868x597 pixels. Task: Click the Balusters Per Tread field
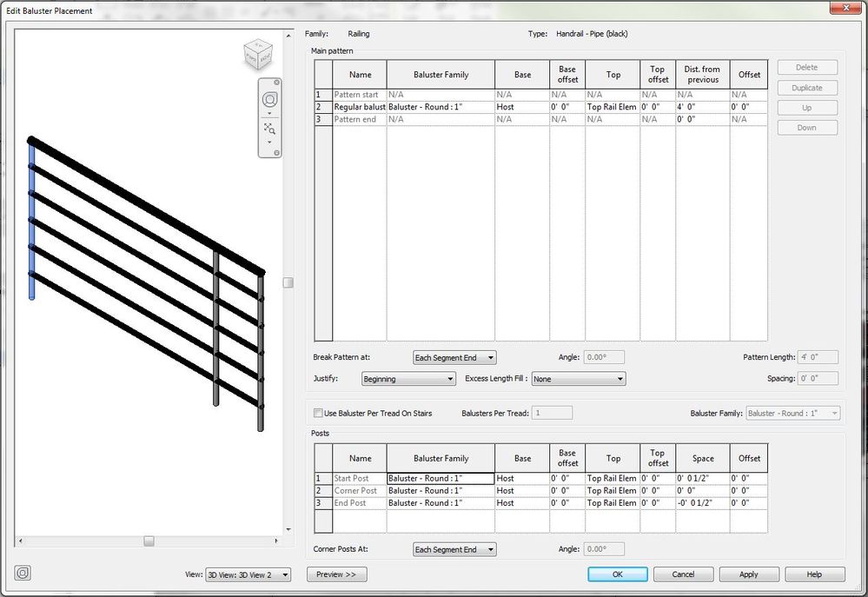coord(552,413)
